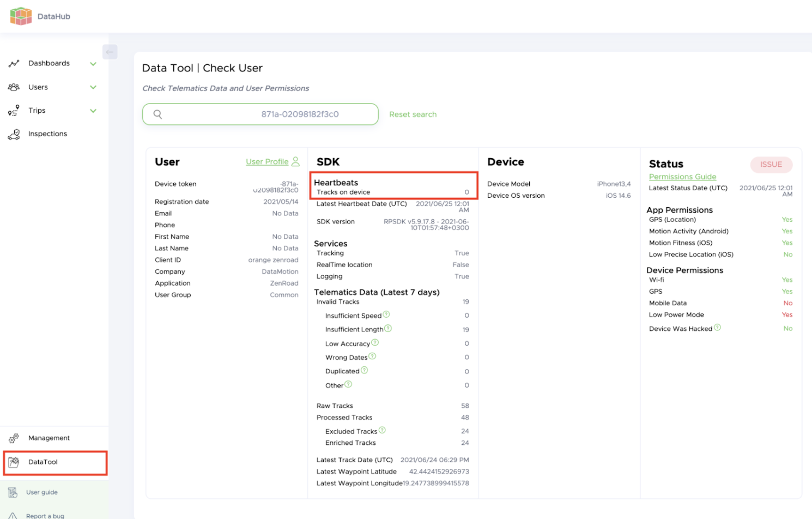Open Wrong Dates help tooltip icon
812x519 pixels.
tap(372, 356)
